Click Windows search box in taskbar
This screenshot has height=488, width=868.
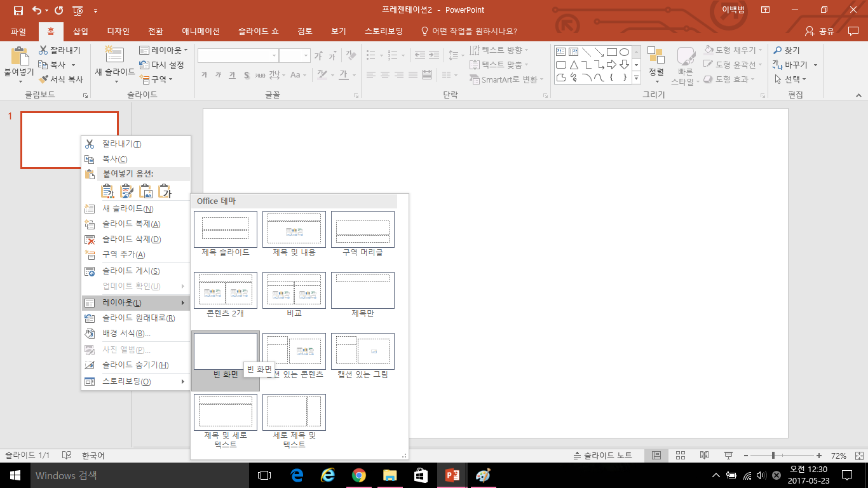140,475
